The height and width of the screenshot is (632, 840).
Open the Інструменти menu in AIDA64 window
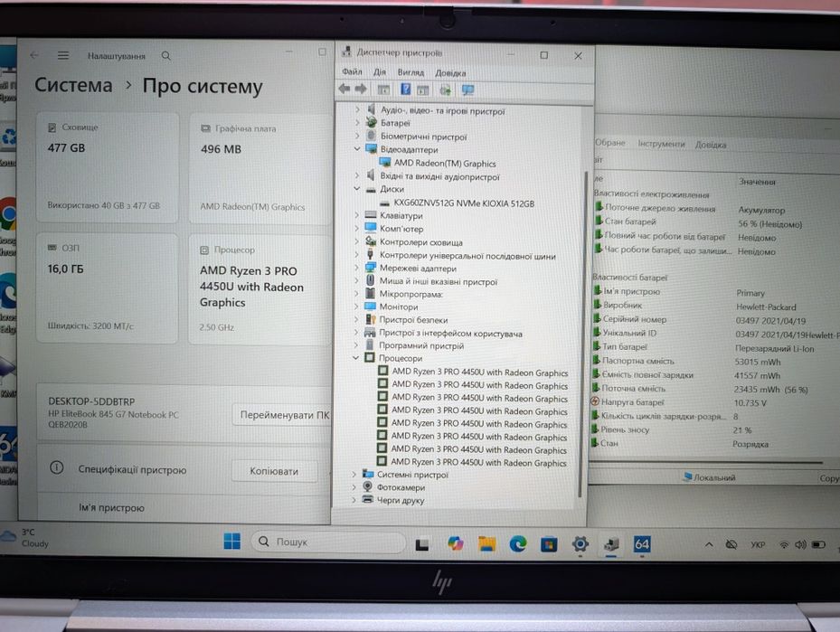pos(661,144)
